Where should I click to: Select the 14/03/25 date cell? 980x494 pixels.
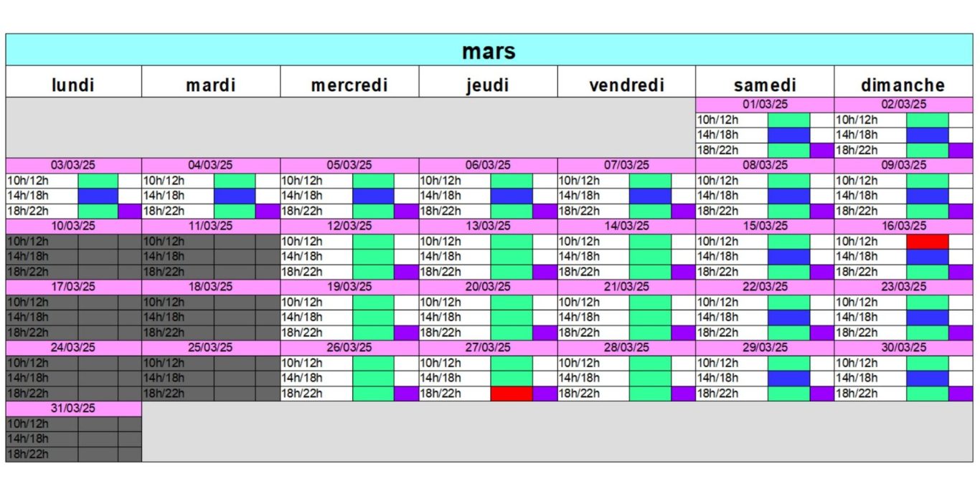(626, 226)
